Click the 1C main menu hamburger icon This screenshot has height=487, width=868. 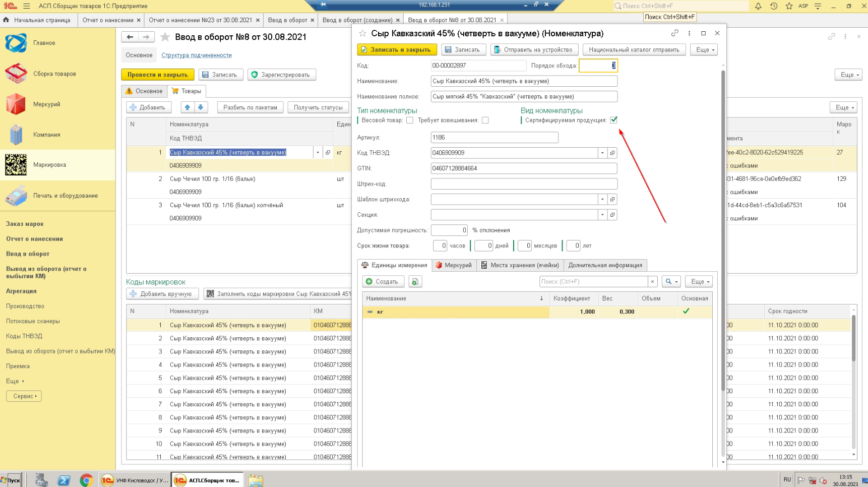point(26,6)
